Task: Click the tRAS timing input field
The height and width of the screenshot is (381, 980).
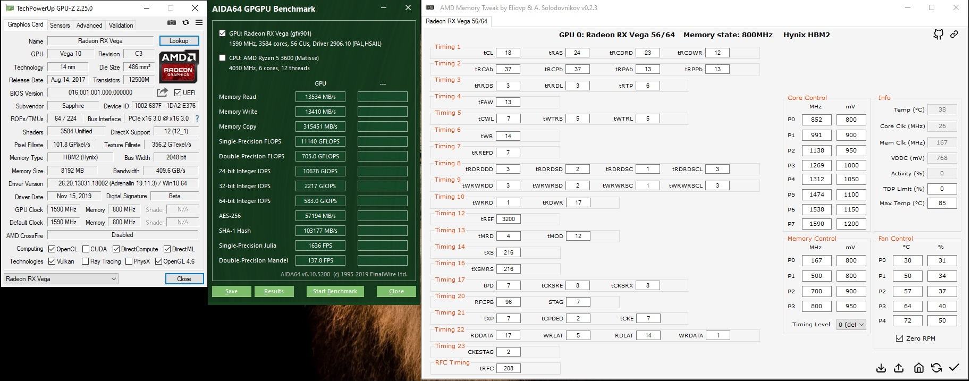Action: pos(578,53)
